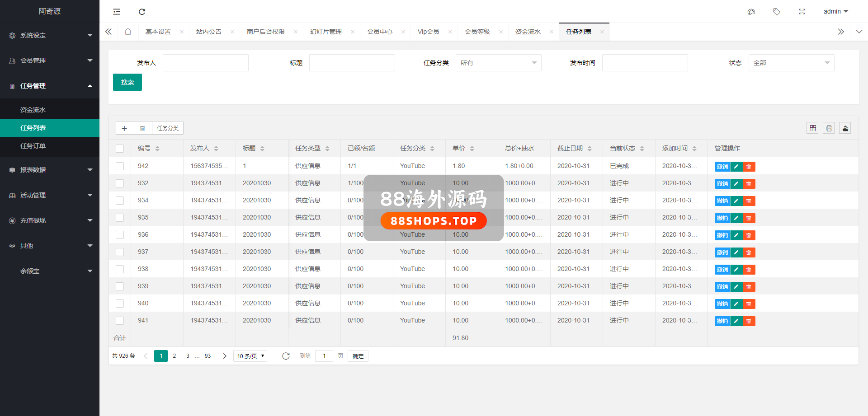This screenshot has height=416, width=868.
Task: Click the green 搜索 button
Action: [x=127, y=82]
